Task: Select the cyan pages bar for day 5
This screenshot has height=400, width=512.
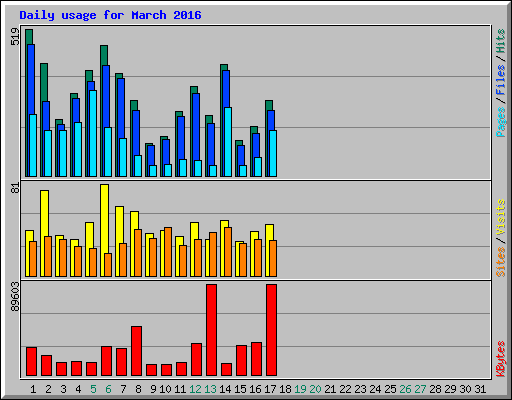Action: click(x=93, y=133)
